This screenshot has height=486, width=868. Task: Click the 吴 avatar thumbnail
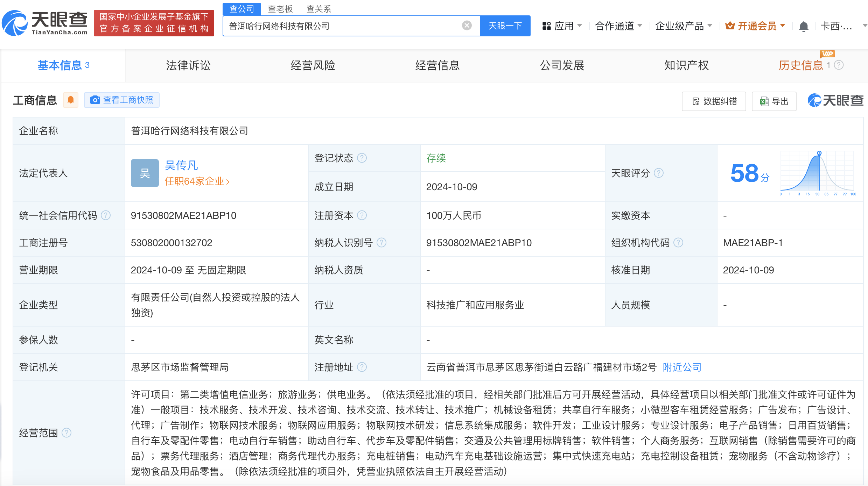pos(145,173)
